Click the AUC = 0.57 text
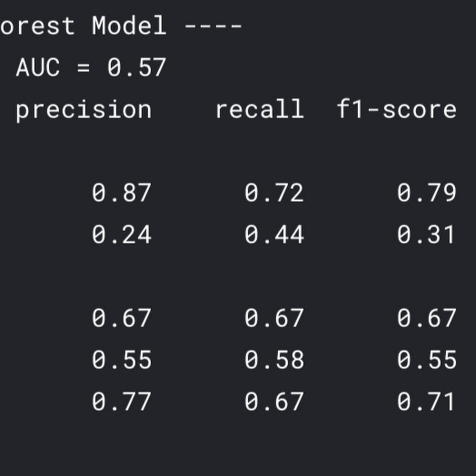This screenshot has height=476, width=476. (x=91, y=67)
